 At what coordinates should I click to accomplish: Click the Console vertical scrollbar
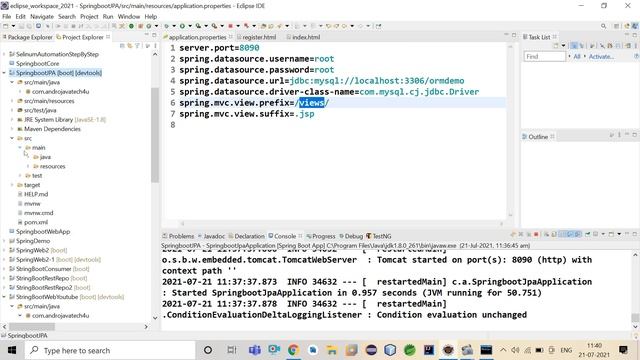pos(635,317)
